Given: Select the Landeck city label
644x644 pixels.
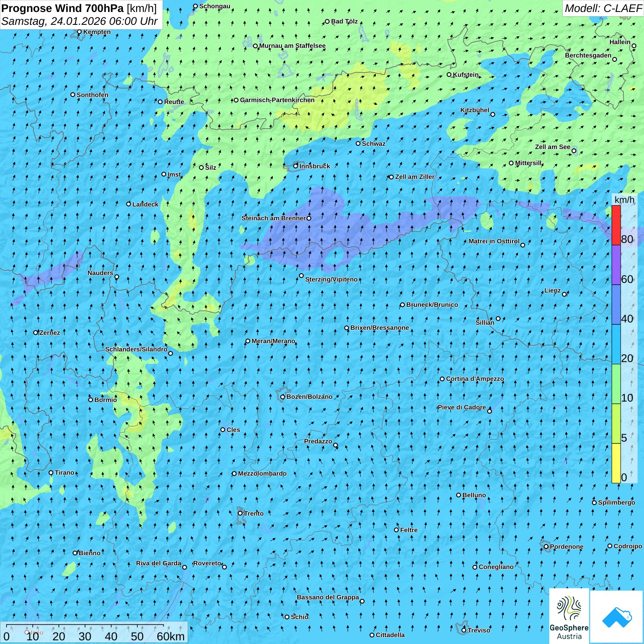Looking at the screenshot, I should 145,204.
